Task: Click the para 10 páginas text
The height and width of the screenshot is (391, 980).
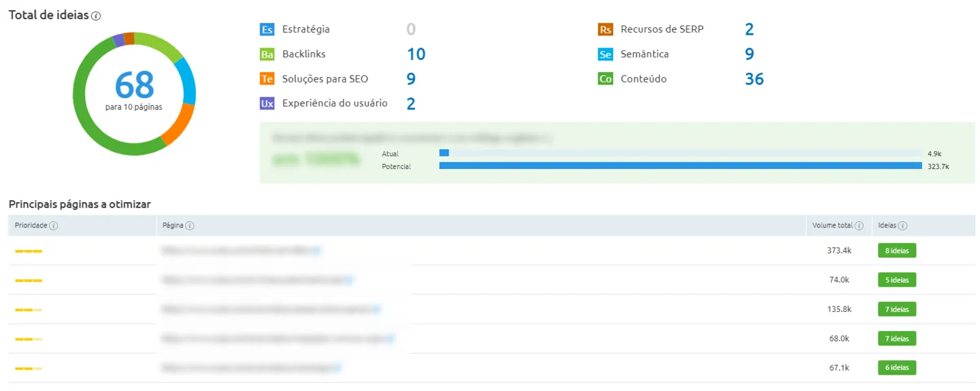Action: [x=134, y=107]
